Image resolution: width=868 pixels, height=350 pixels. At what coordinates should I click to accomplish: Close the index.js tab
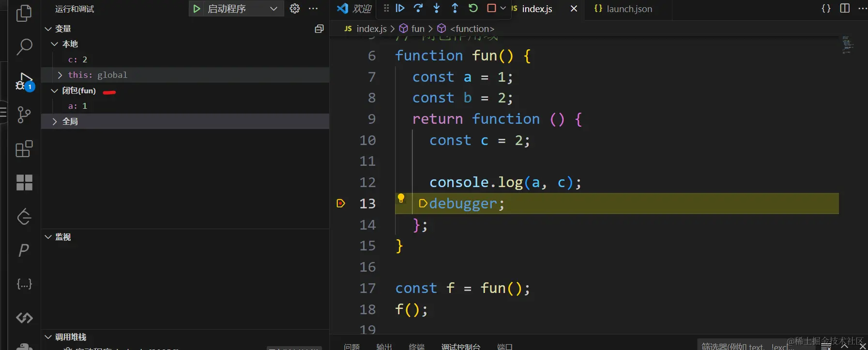pos(574,9)
